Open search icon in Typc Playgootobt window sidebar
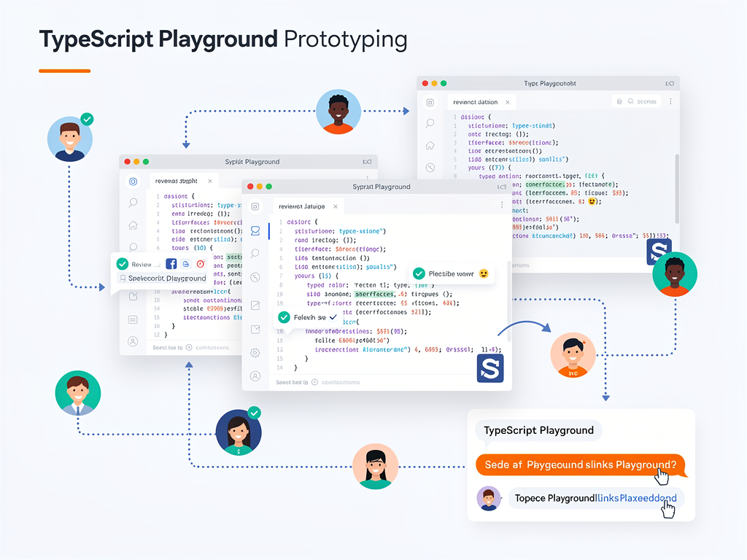The width and height of the screenshot is (747, 560). (x=430, y=123)
